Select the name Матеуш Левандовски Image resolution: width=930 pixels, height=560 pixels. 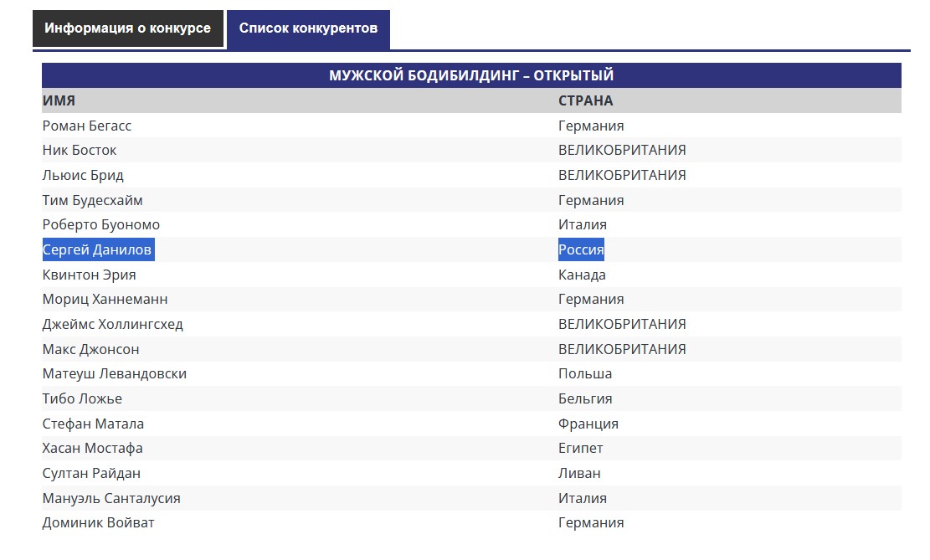pos(115,373)
